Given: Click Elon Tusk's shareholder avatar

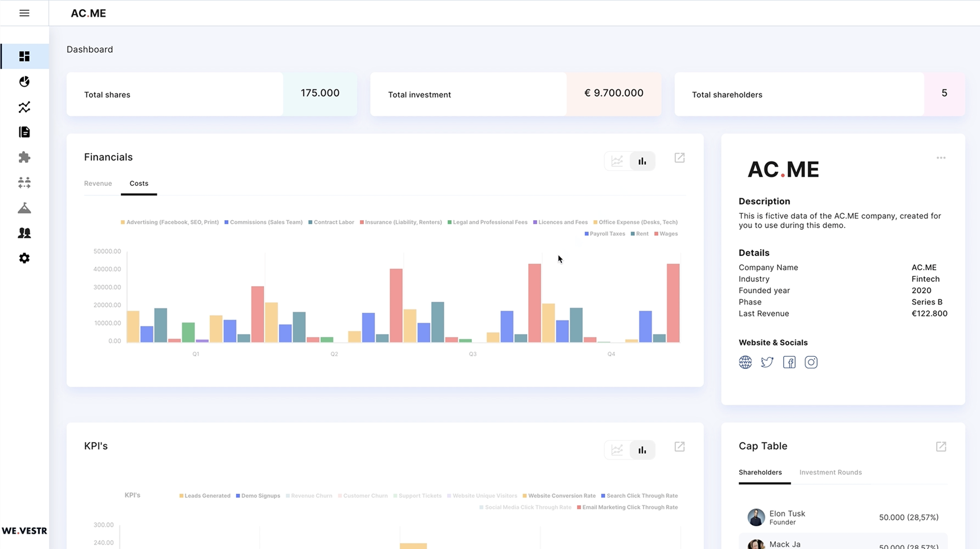Looking at the screenshot, I should point(756,517).
